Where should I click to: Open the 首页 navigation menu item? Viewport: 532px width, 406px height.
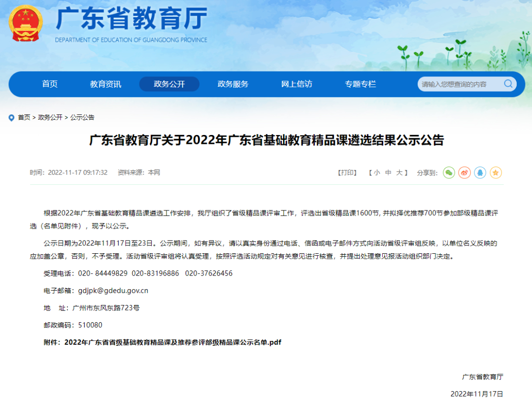[x=49, y=84]
